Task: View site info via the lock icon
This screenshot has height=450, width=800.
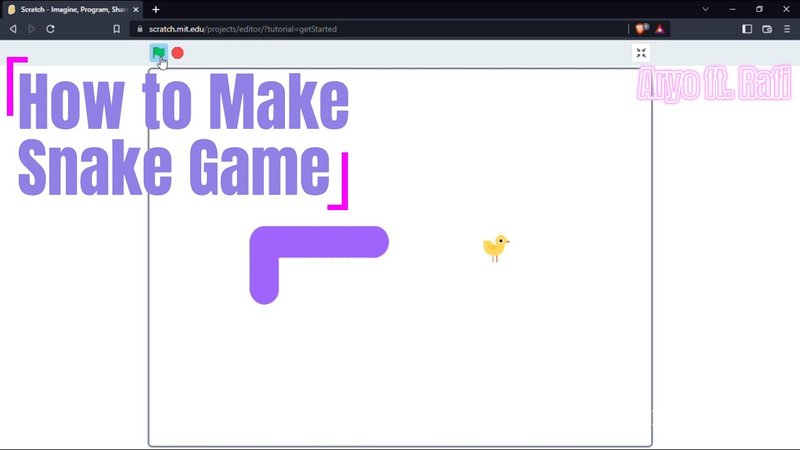Action: [x=140, y=29]
